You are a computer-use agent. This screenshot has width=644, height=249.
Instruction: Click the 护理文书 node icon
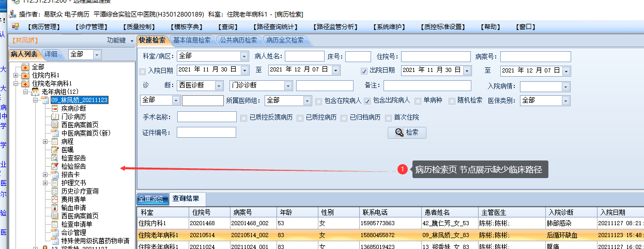[x=55, y=183]
